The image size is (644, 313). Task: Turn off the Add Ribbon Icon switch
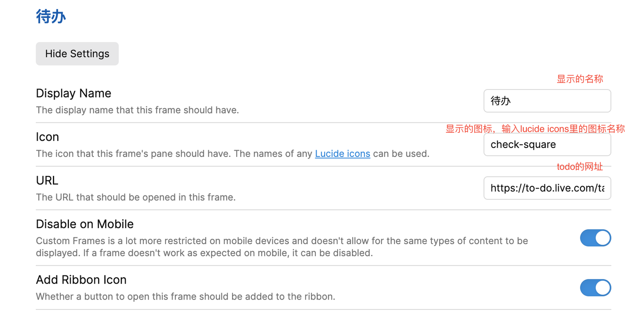coord(595,288)
